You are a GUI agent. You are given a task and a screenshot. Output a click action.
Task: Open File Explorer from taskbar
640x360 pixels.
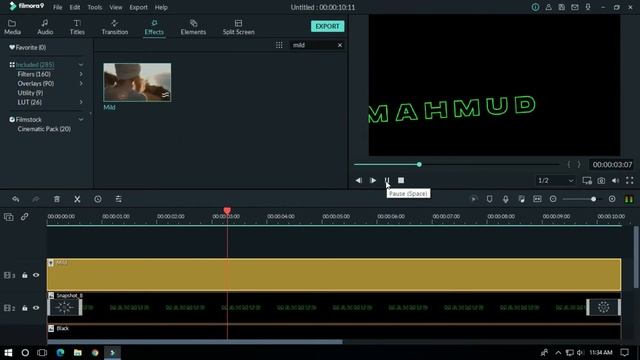pyautogui.click(x=78, y=353)
